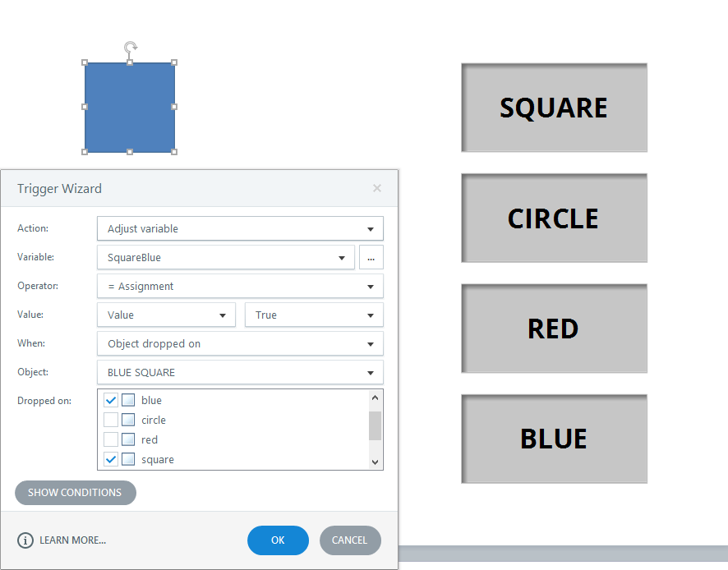Select the blue square shape on slide
This screenshot has height=570, width=728.
pyautogui.click(x=130, y=108)
